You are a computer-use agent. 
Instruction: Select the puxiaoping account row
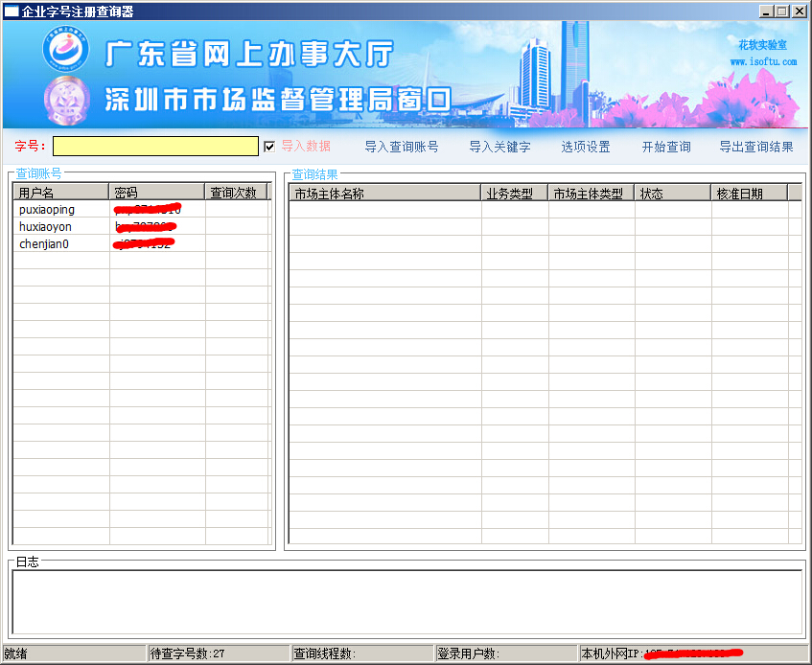(47, 210)
